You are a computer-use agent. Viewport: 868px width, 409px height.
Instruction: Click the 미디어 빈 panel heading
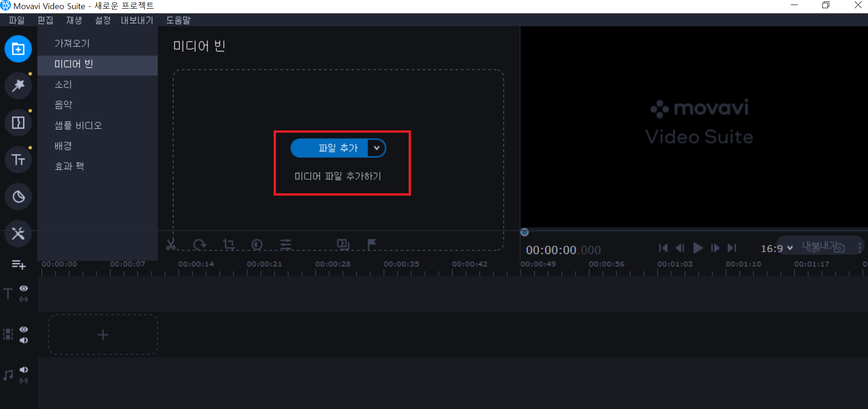(x=199, y=46)
